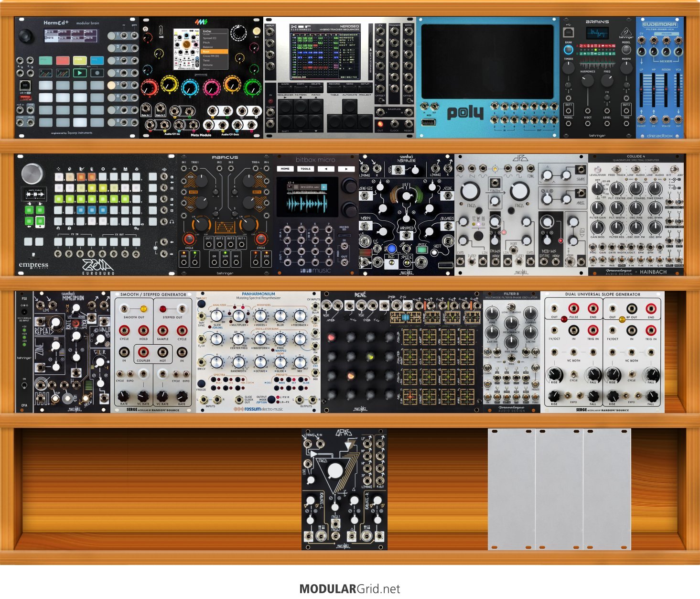Toggle the right CYCLE button on Abacus

tap(261, 239)
